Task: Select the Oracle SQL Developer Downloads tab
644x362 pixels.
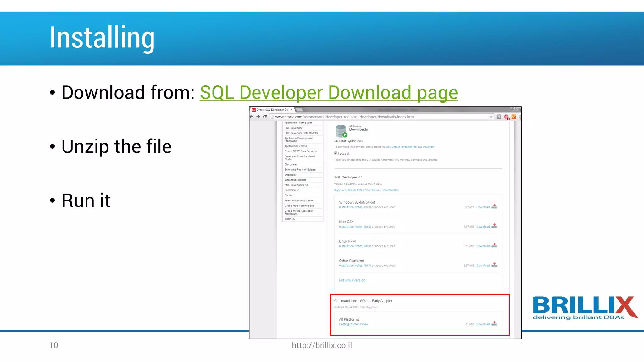Action: [x=272, y=110]
